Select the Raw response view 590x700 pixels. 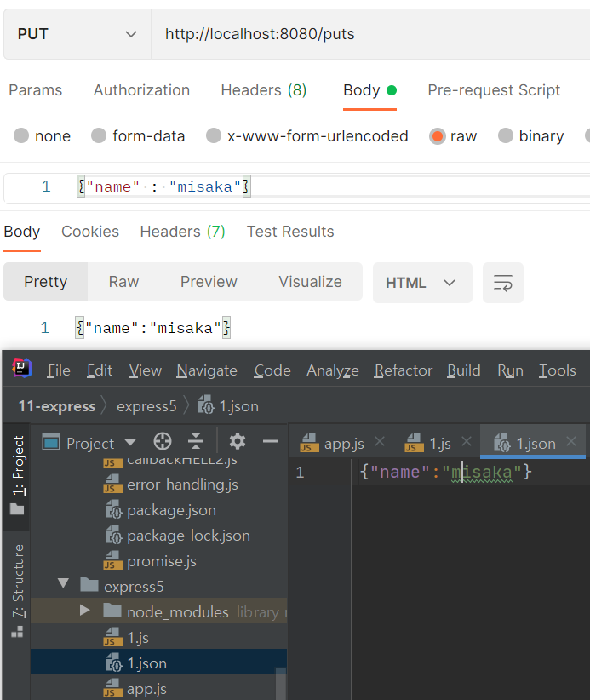(x=123, y=282)
